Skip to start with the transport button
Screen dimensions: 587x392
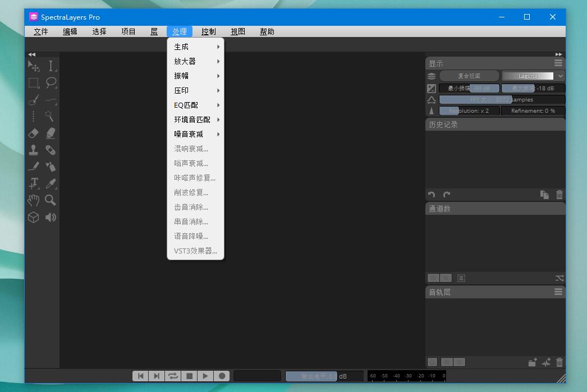click(141, 376)
